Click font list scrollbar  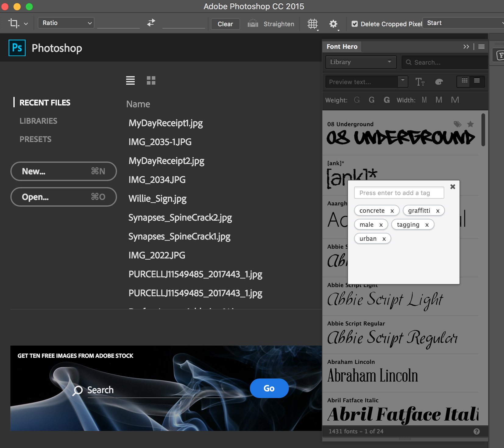point(483,130)
